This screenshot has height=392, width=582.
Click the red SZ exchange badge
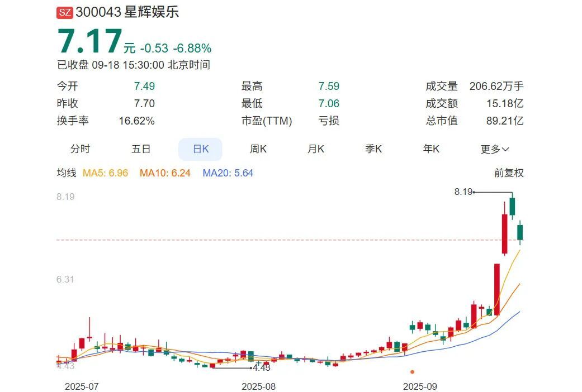65,12
